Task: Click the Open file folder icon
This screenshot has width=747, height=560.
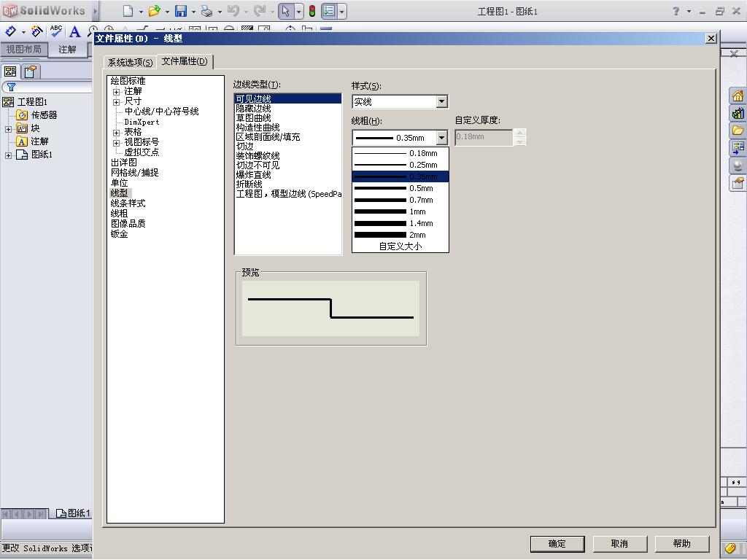Action: (x=154, y=10)
